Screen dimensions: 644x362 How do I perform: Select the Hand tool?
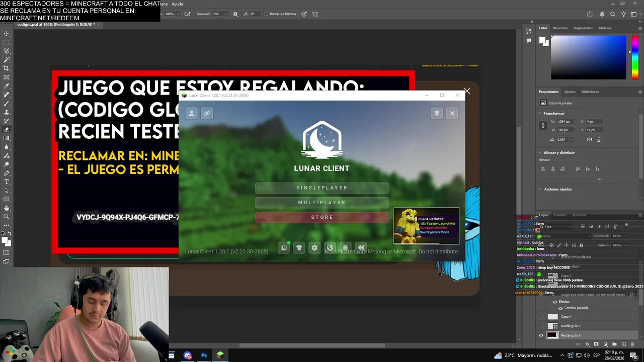point(7,208)
